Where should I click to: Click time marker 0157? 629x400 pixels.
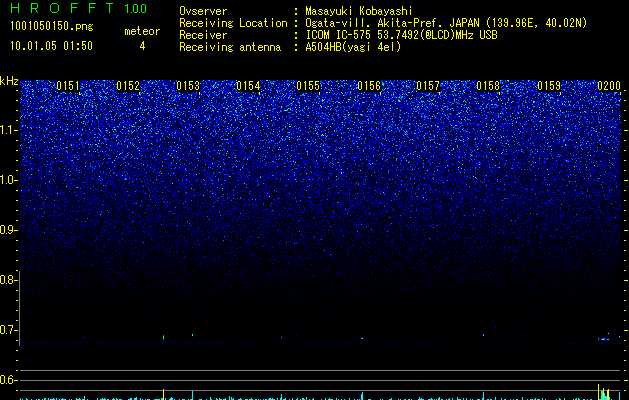[x=428, y=86]
